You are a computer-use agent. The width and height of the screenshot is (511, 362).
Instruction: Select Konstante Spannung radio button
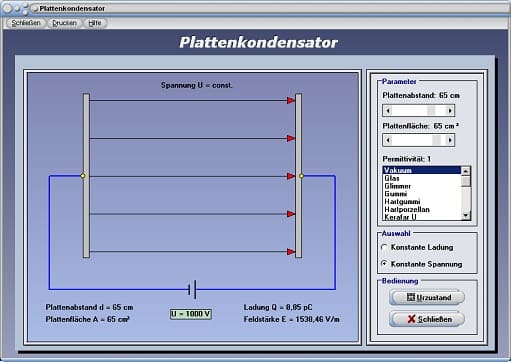coord(384,264)
